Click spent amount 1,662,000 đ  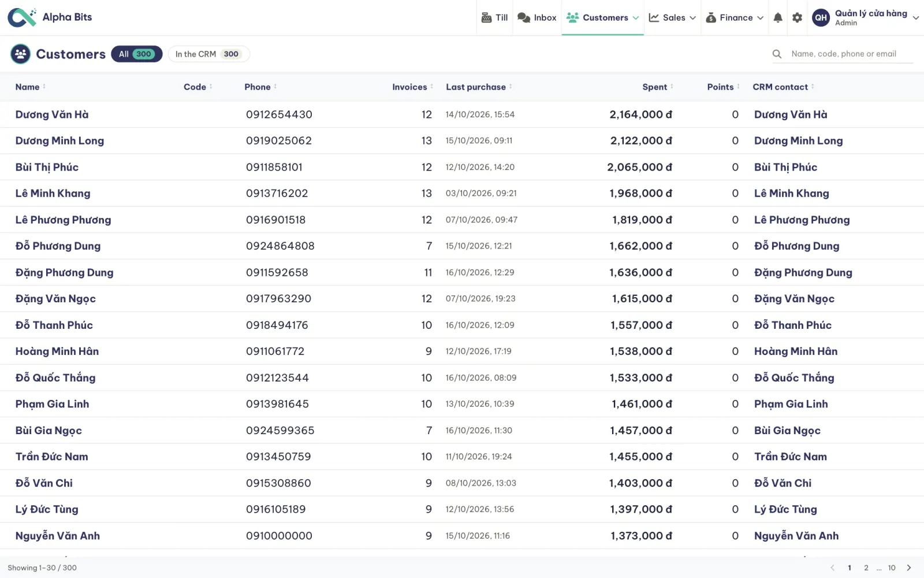click(x=640, y=246)
